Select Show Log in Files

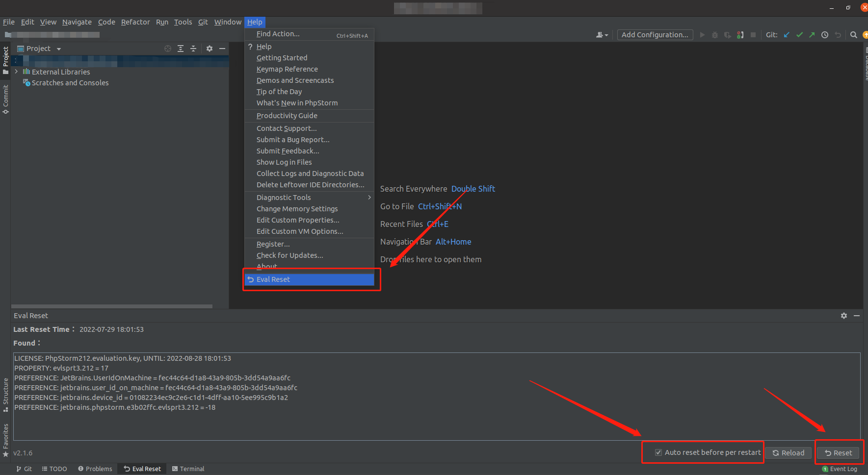point(309,162)
